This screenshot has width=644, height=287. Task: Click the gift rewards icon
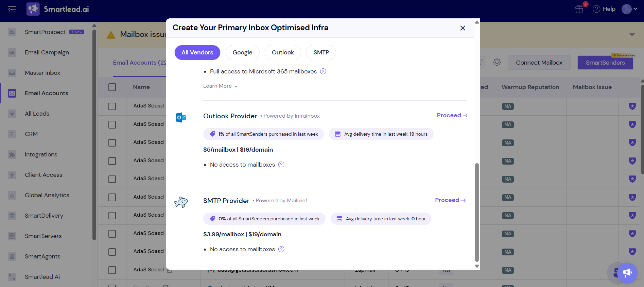pos(579,9)
